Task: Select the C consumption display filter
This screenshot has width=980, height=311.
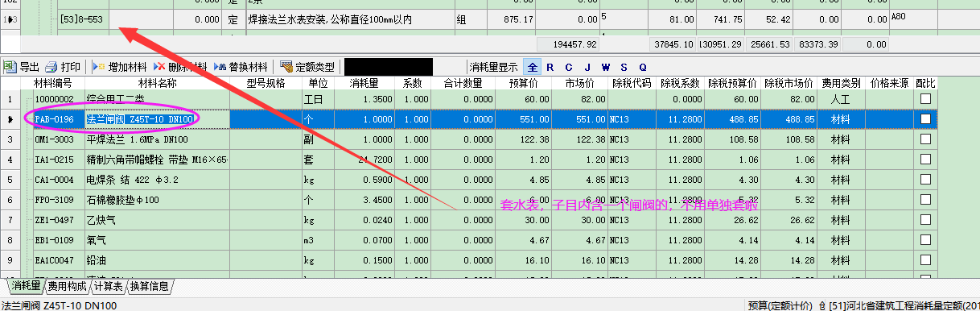Action: 569,67
